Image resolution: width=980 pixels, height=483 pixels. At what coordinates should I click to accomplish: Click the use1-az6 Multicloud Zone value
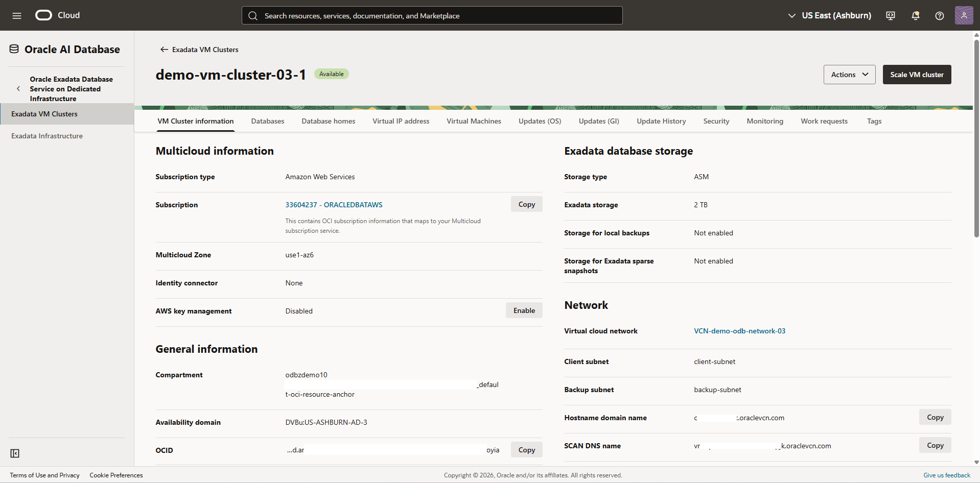(299, 255)
